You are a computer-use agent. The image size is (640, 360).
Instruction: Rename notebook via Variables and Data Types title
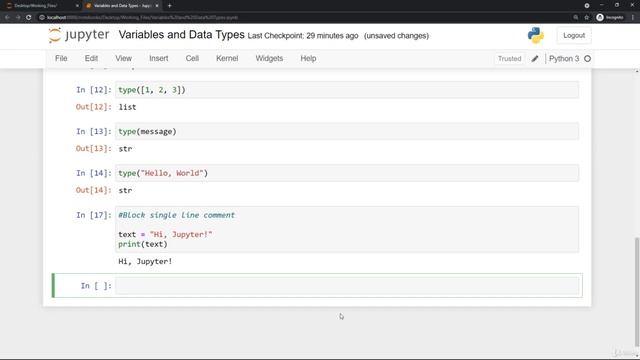(x=182, y=35)
